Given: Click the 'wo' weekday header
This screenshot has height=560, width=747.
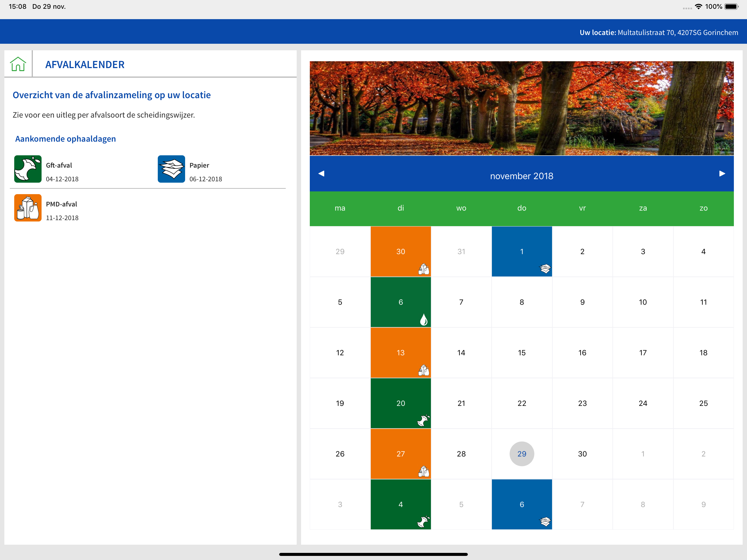Looking at the screenshot, I should [x=461, y=208].
